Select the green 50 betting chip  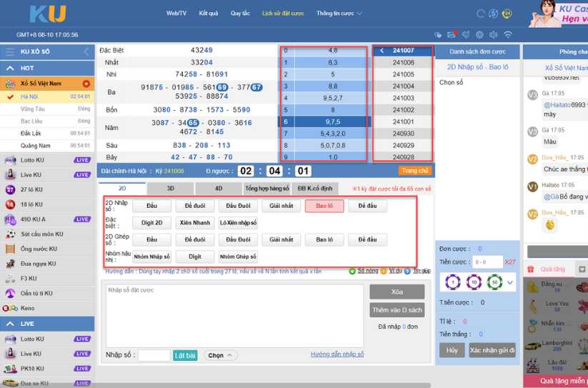point(494,282)
